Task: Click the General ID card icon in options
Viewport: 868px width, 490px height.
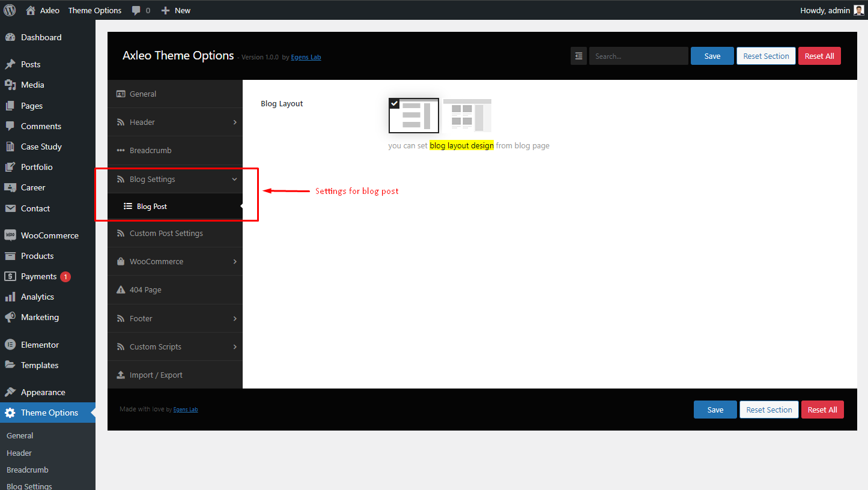Action: (120, 94)
